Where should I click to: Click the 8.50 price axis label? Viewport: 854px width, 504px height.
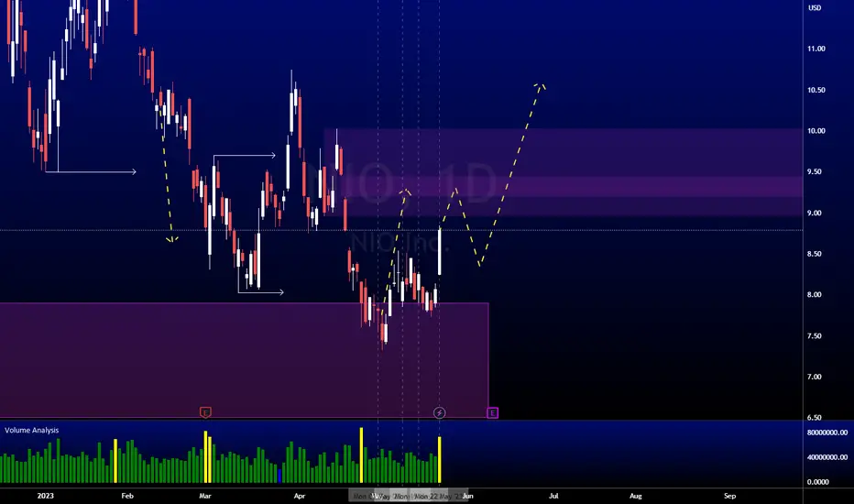815,254
